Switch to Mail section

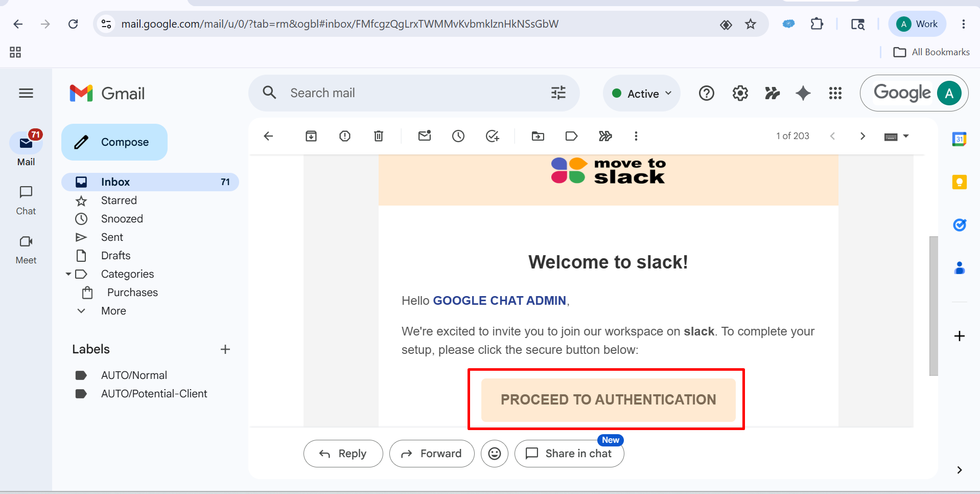tap(26, 149)
